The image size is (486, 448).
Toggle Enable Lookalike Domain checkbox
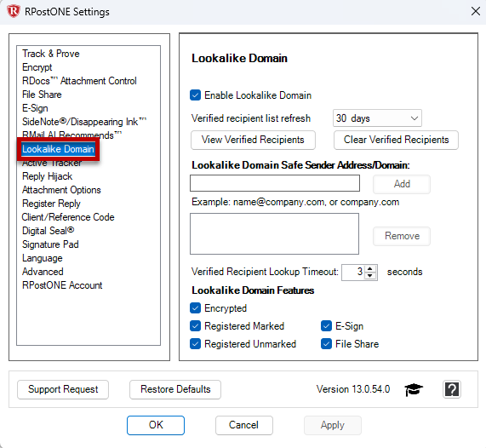click(x=195, y=95)
